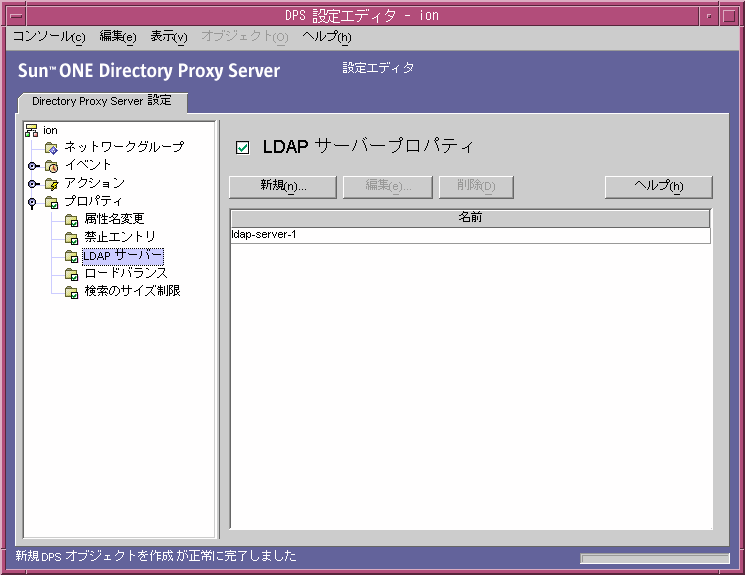745x575 pixels.
Task: Open the オブジェクト menu
Action: pyautogui.click(x=245, y=37)
